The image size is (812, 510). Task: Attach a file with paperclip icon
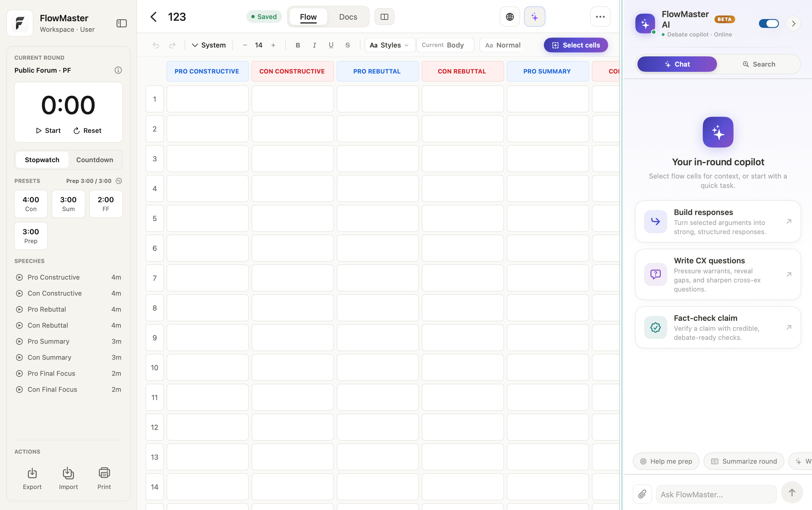(642, 494)
